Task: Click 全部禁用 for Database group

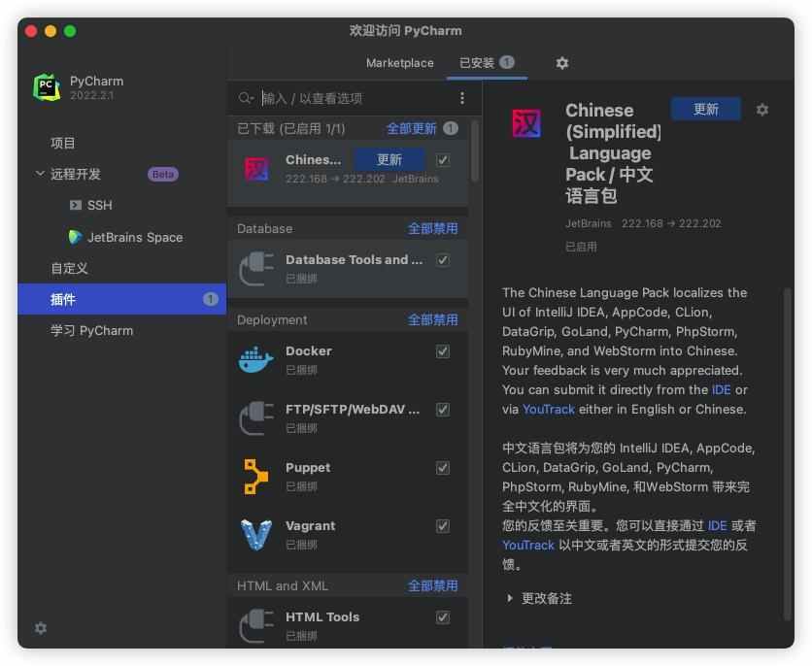Action: pyautogui.click(x=432, y=228)
